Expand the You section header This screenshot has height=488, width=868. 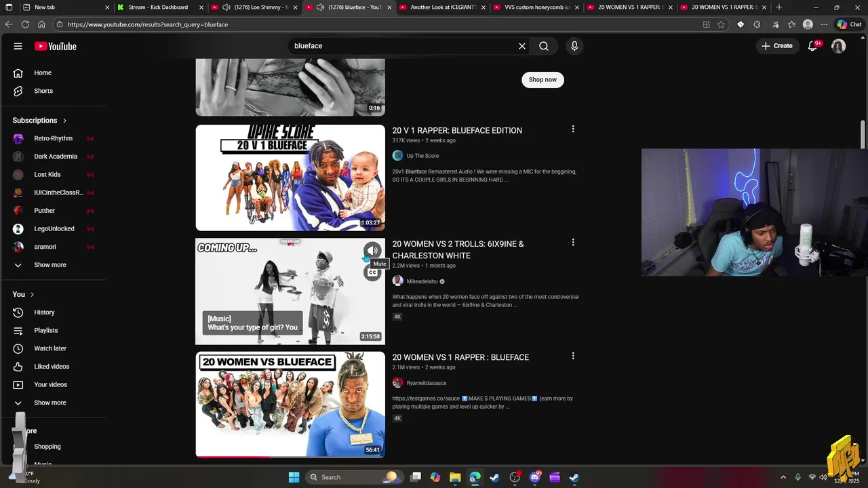[23, 294]
